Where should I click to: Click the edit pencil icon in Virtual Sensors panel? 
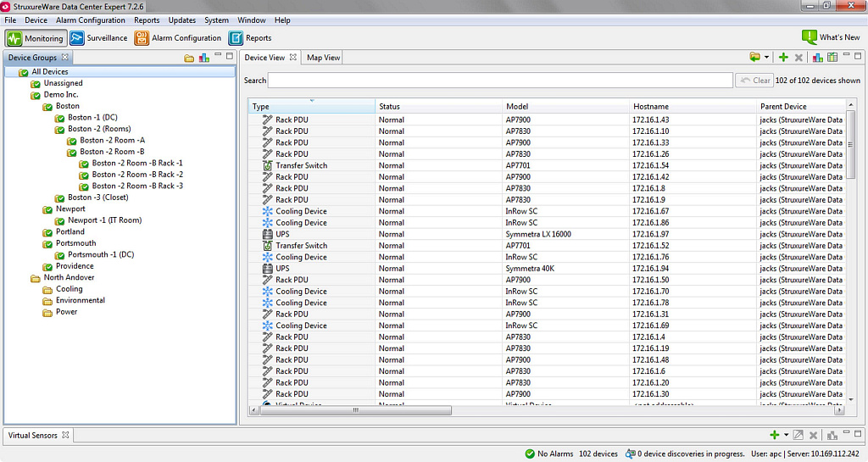[798, 435]
